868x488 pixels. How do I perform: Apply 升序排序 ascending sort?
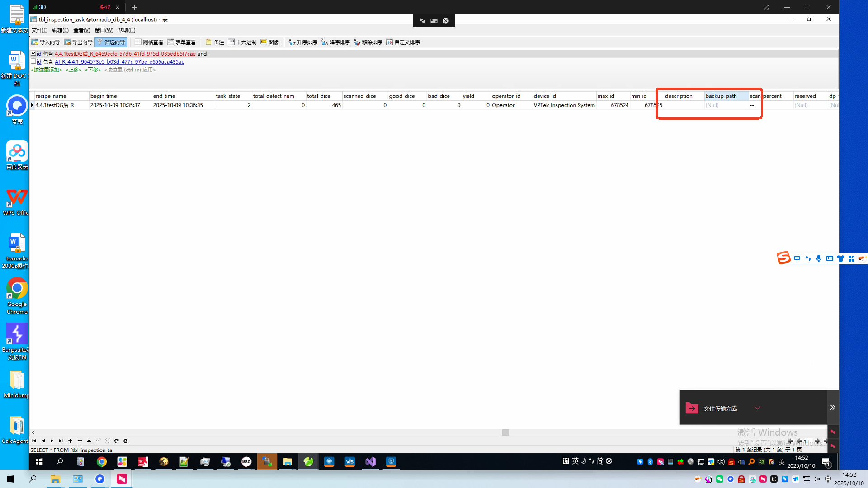click(x=303, y=42)
